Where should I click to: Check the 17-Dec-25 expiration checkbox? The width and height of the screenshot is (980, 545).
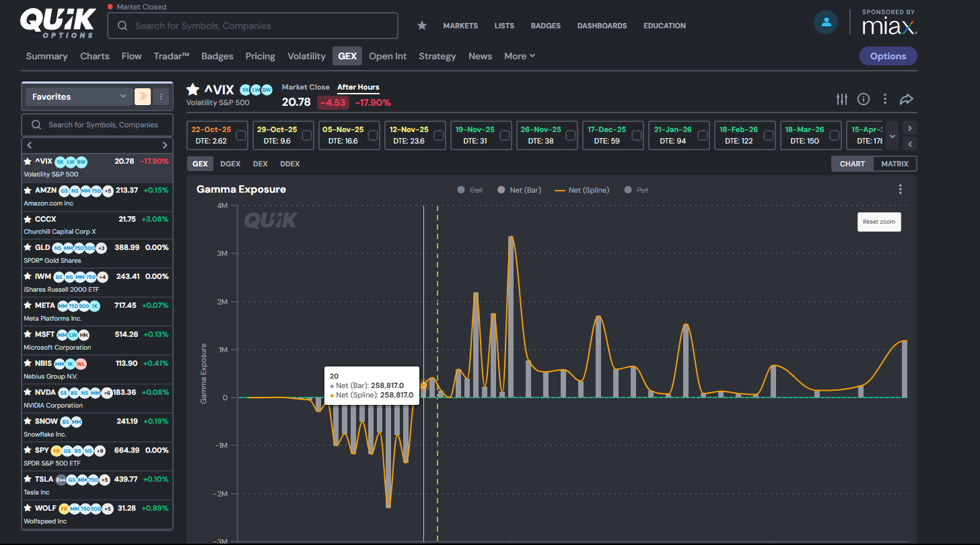coord(637,135)
